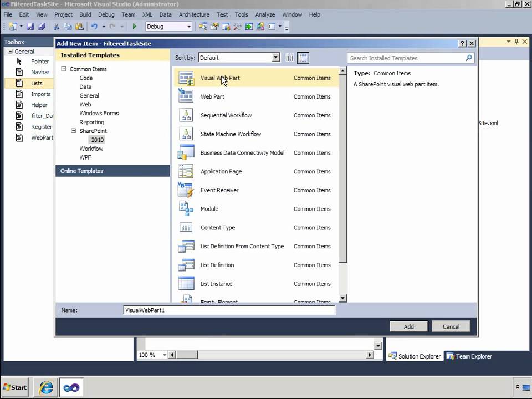Click the Copy toolbar icon

coord(68,27)
